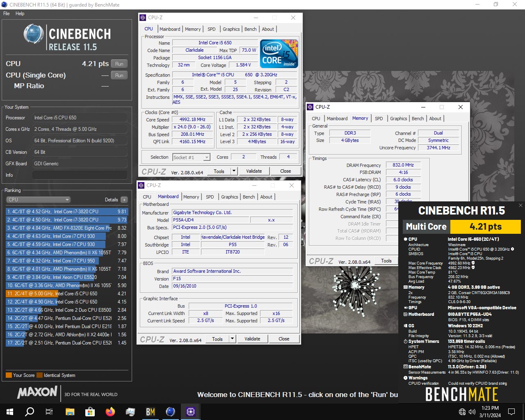
Task: Click Tools button in CPU-Z Memory window
Action: pos(386,261)
